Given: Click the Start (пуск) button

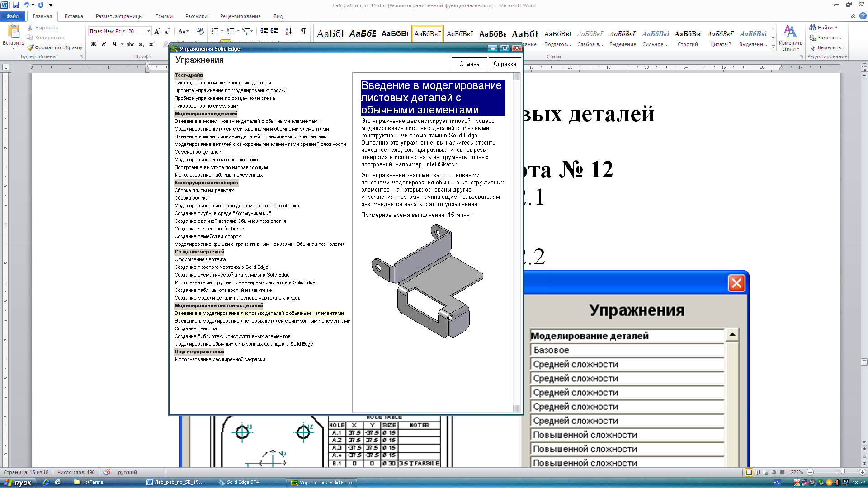Looking at the screenshot, I should click(x=18, y=483).
